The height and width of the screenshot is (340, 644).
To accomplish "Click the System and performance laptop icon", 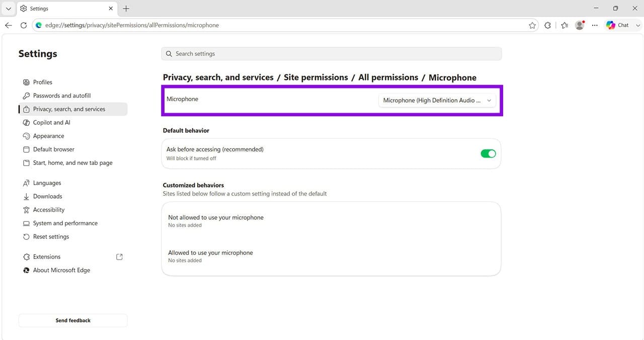I will click(x=27, y=223).
